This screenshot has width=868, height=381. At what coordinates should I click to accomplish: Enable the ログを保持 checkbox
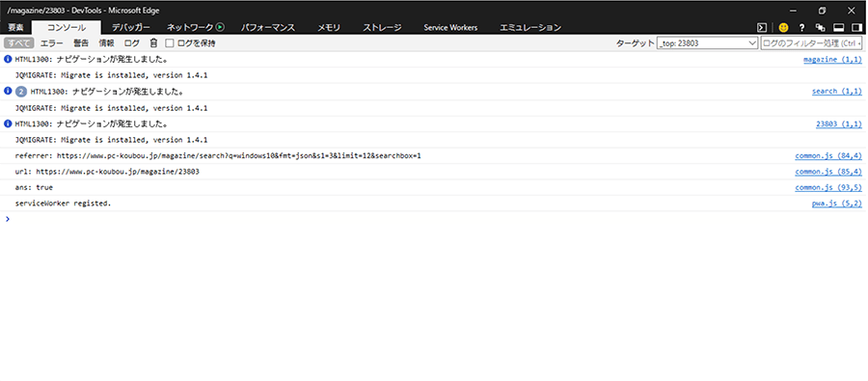(170, 42)
